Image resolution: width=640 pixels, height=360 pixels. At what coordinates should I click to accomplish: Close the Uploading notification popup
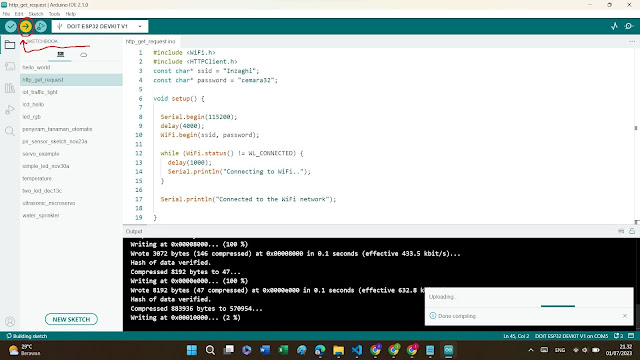click(625, 316)
